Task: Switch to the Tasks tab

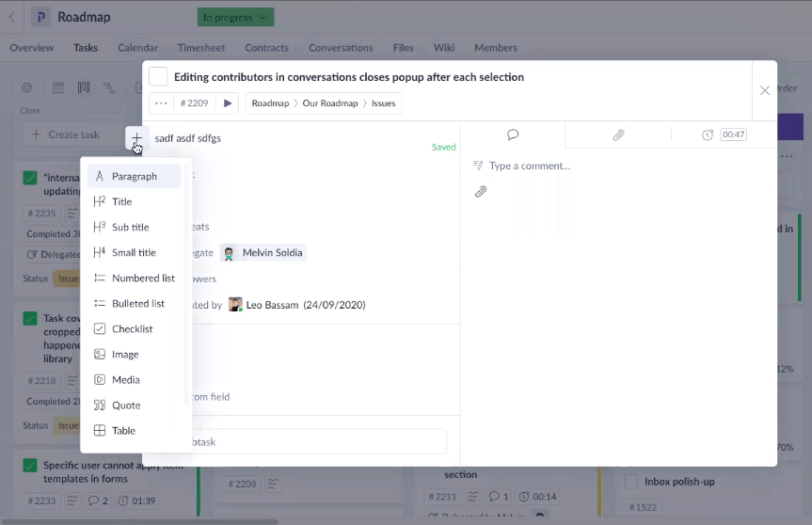Action: [x=86, y=48]
